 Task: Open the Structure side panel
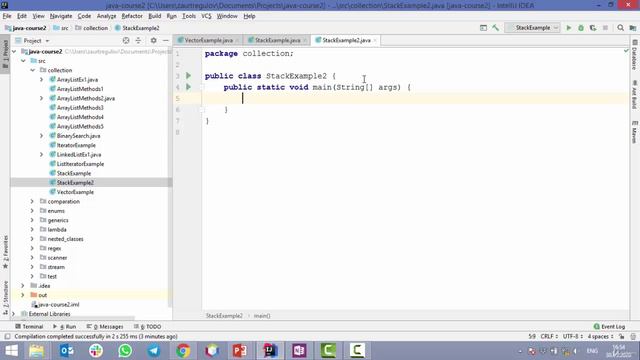[x=5, y=298]
